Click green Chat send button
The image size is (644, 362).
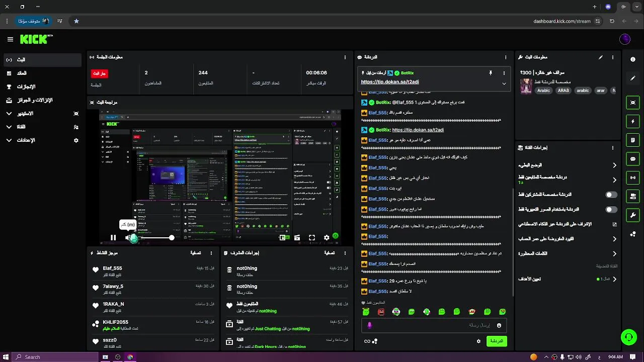[497, 341]
